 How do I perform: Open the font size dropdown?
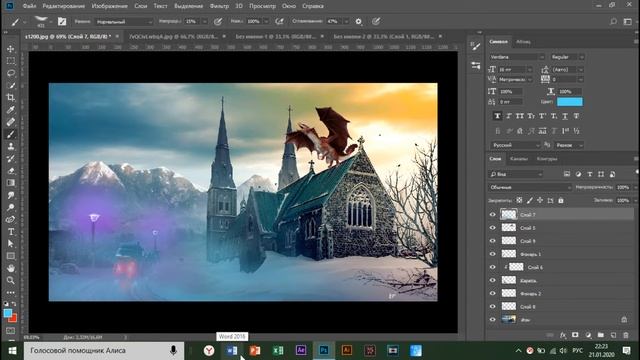click(x=529, y=70)
